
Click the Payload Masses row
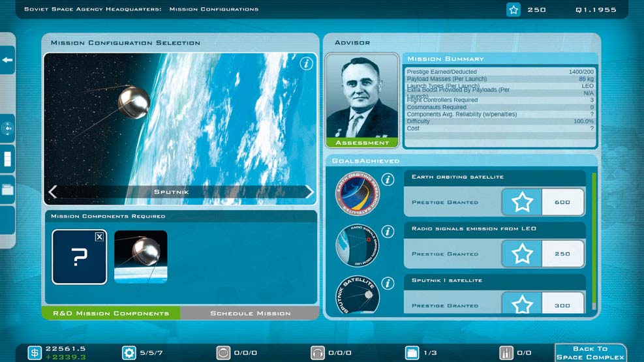pos(500,79)
